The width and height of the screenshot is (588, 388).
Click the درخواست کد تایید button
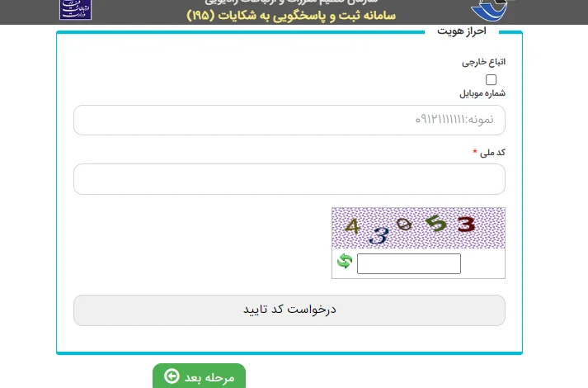tap(289, 310)
